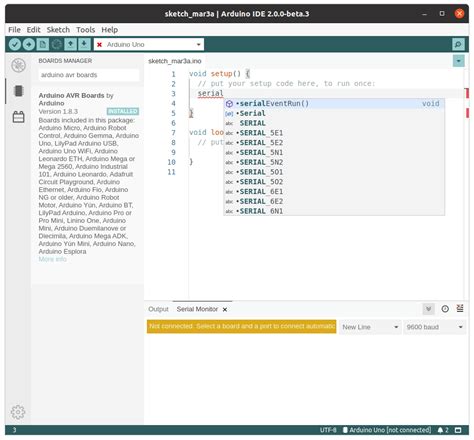This screenshot has width=474, height=440.
Task: Click 'Arduino Uno [not connected]' in status bar
Action: click(387, 430)
